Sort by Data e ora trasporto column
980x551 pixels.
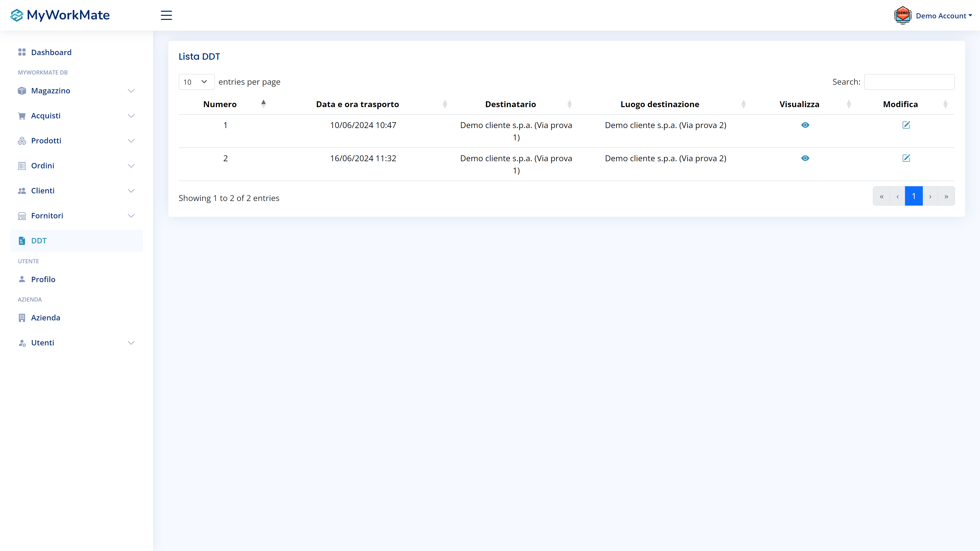(x=357, y=104)
